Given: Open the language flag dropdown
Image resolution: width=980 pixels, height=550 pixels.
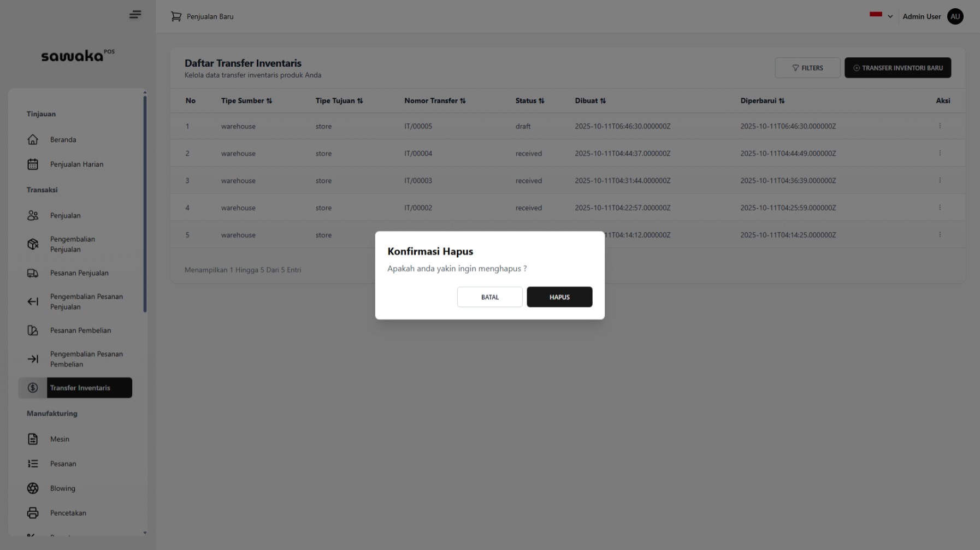Looking at the screenshot, I should (881, 16).
